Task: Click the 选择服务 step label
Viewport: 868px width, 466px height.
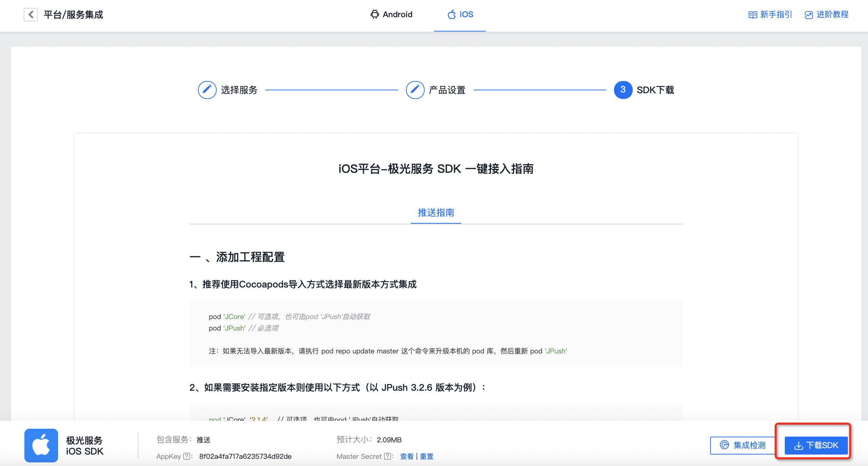Action: 239,90
